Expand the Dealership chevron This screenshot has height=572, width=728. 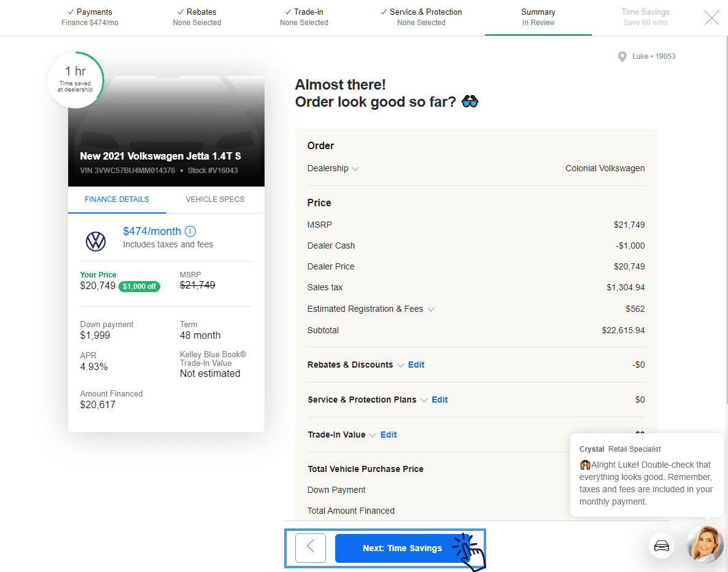(x=355, y=169)
